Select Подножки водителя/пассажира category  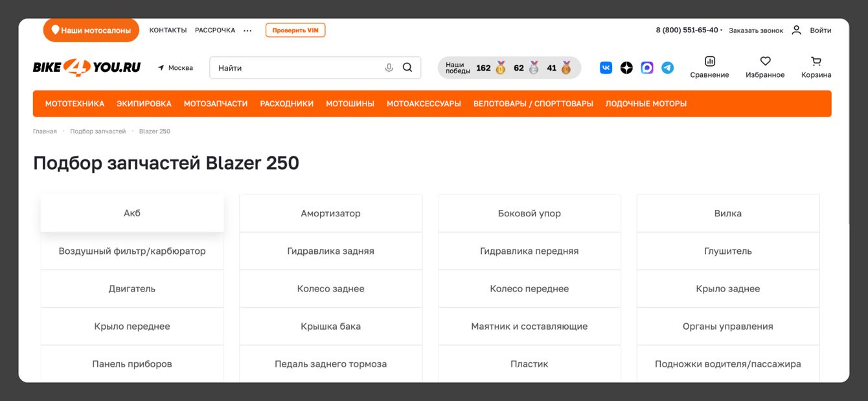[x=728, y=363]
